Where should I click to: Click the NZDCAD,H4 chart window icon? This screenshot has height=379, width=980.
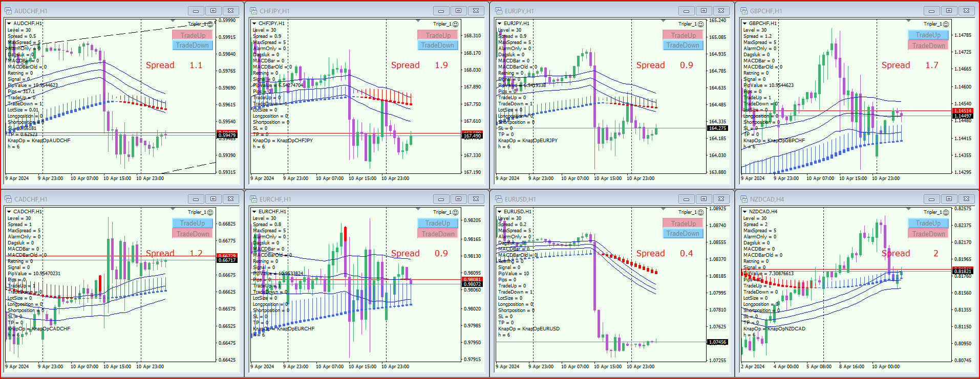tap(744, 199)
